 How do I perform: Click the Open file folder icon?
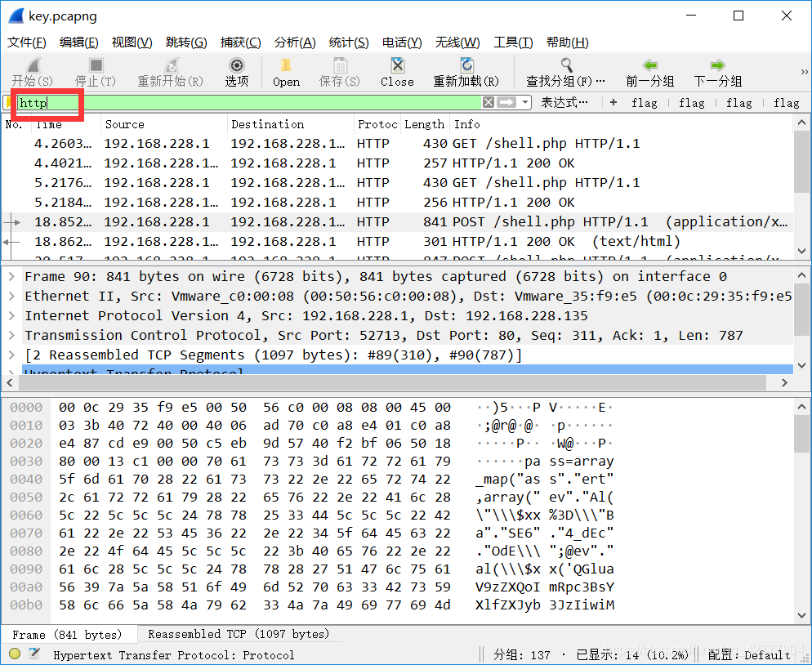[x=286, y=65]
